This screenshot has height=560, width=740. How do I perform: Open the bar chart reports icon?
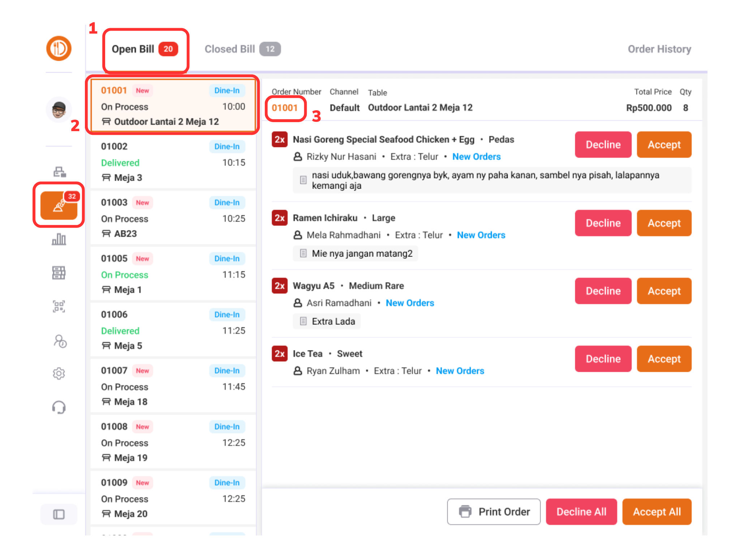point(59,239)
